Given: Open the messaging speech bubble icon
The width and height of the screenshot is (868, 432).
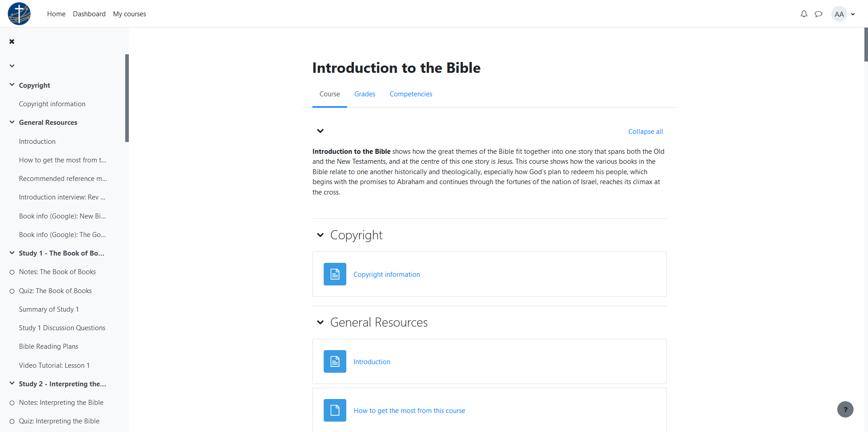Looking at the screenshot, I should (818, 14).
